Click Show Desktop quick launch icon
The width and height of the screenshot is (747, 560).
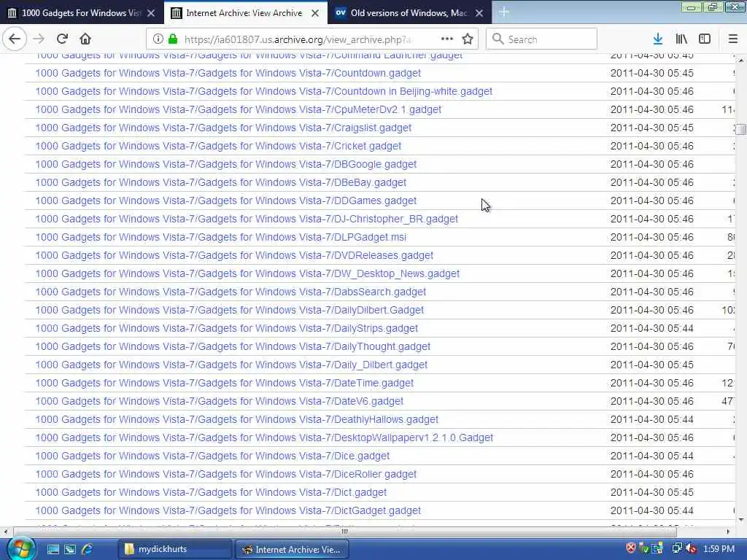tap(53, 549)
